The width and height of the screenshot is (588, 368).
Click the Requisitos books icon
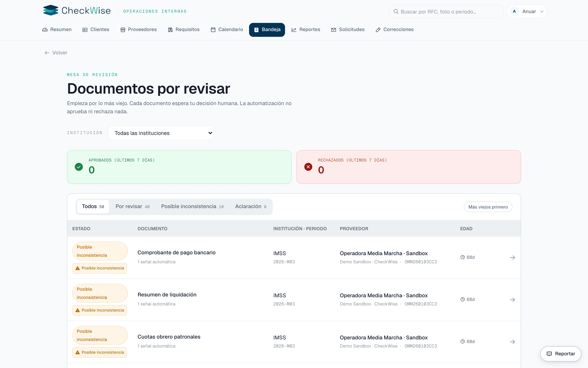click(170, 30)
